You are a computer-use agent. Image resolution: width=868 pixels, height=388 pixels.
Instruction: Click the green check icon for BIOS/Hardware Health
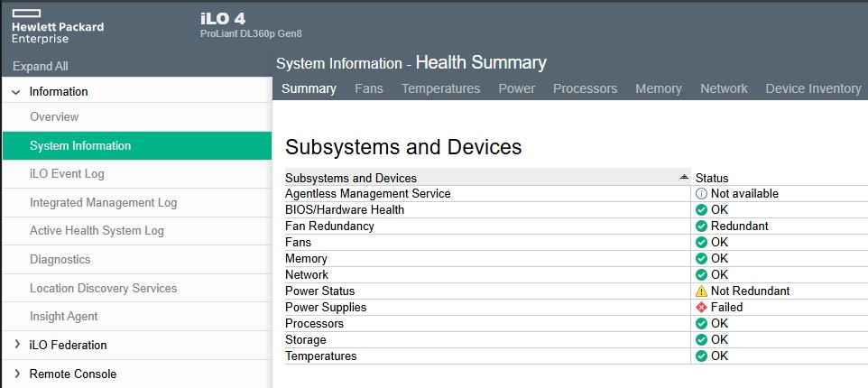701,209
